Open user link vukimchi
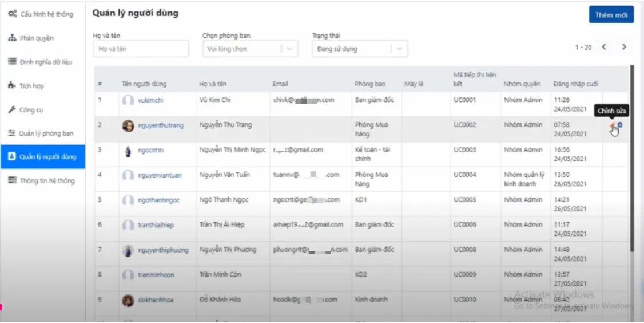 tap(150, 100)
